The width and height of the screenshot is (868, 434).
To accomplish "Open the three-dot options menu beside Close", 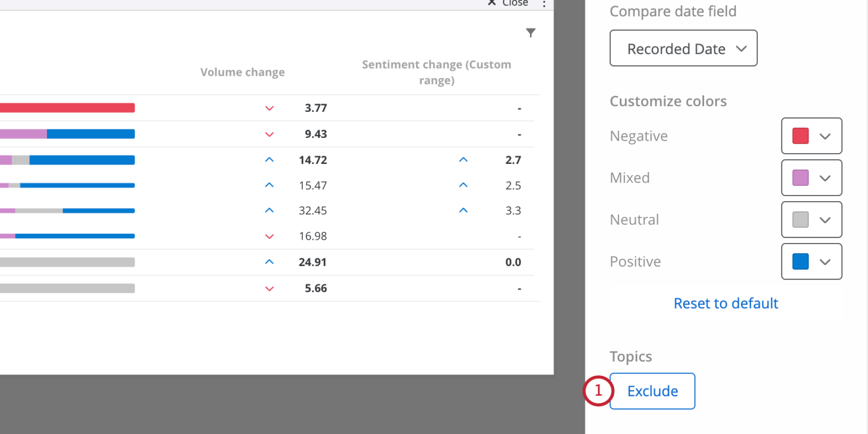I will click(543, 5).
